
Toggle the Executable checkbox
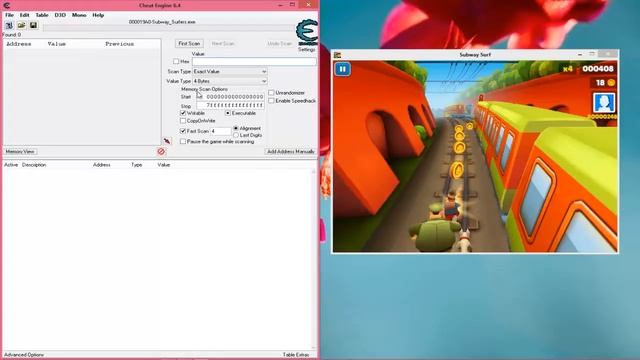tap(228, 113)
